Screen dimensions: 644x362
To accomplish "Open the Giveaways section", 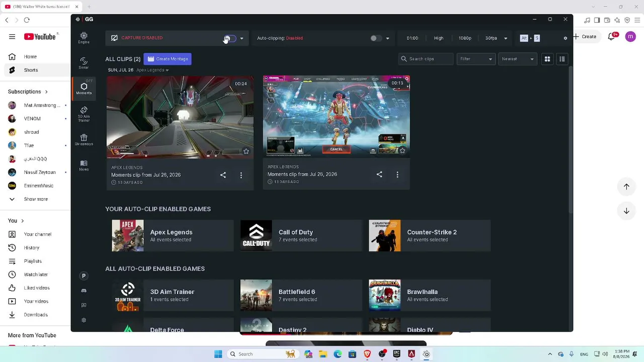I will [84, 139].
